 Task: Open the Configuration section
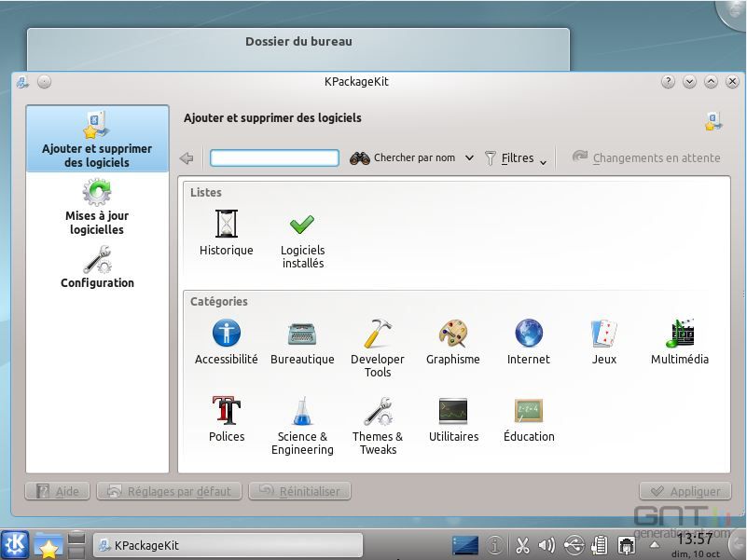point(97,266)
